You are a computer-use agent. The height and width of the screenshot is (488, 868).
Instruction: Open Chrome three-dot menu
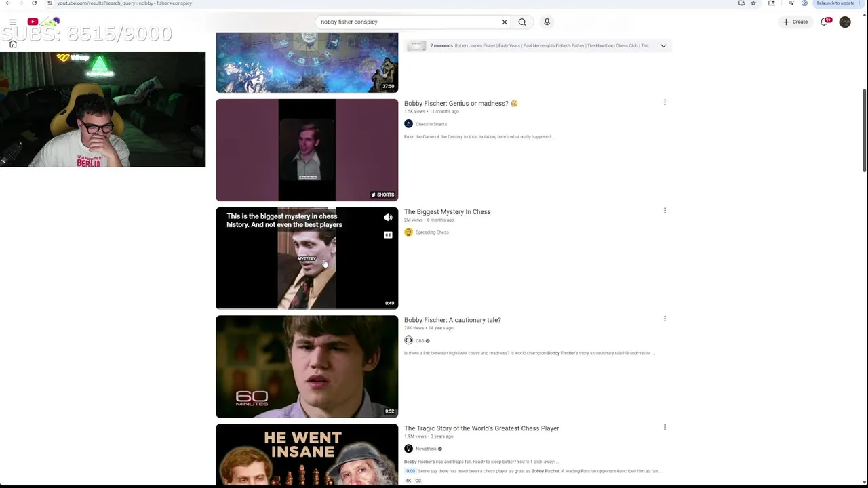859,3
